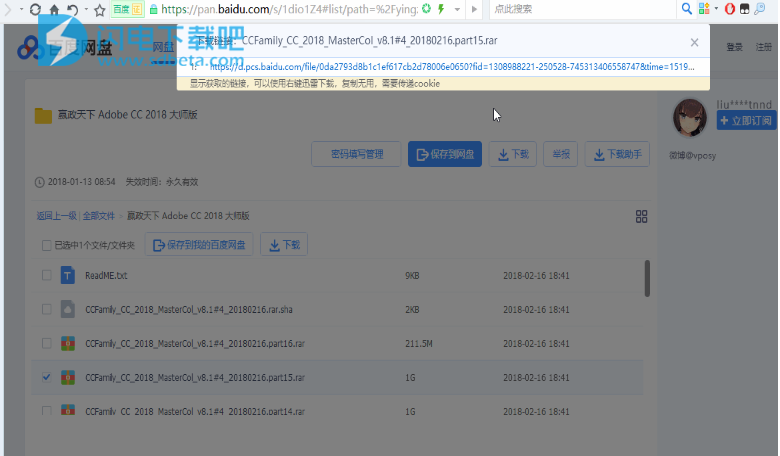Click the green compatibility mode icon

(426, 8)
